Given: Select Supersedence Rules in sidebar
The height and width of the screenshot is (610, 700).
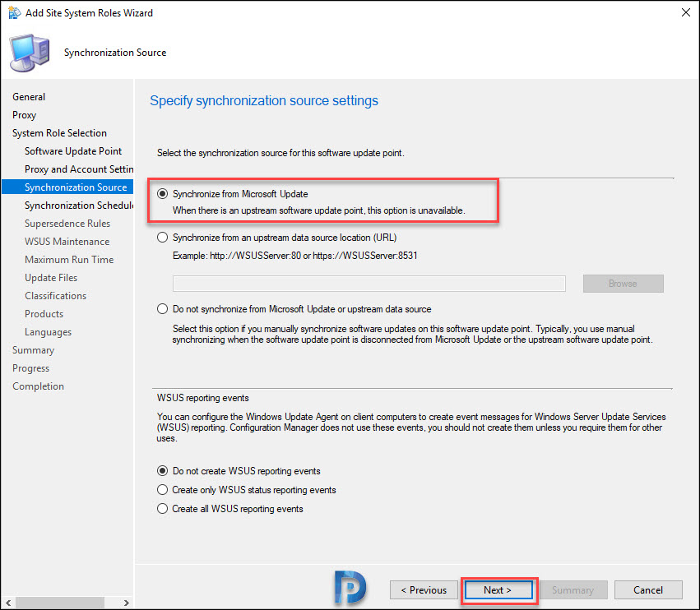Looking at the screenshot, I should 67,224.
